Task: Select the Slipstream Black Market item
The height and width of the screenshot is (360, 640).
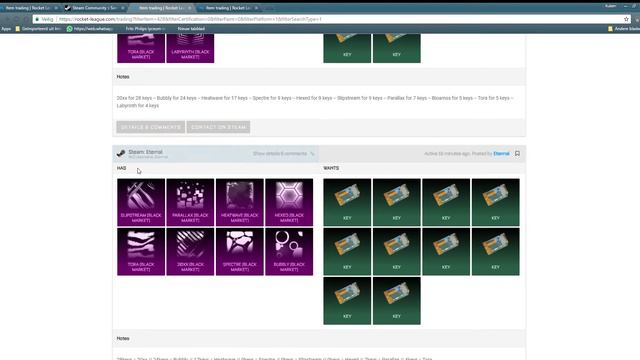Action: (x=141, y=202)
